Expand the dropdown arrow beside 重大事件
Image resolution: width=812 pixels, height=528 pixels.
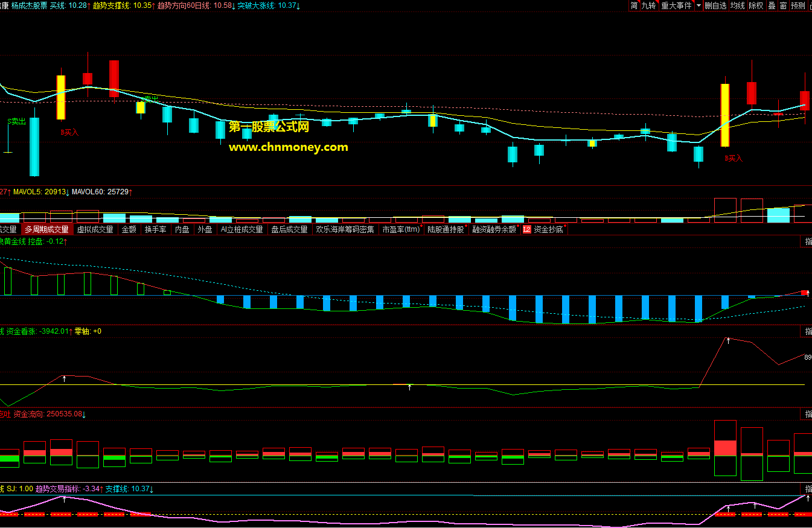[699, 5]
